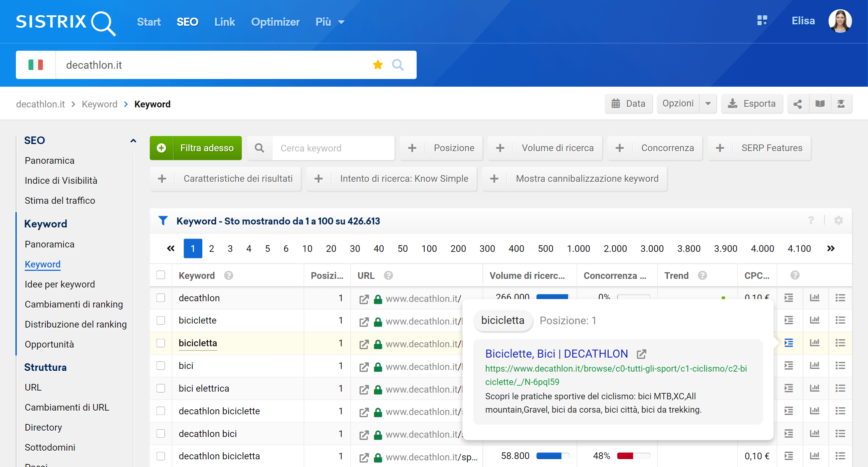Click the magnifier search icon for domain

tap(398, 65)
